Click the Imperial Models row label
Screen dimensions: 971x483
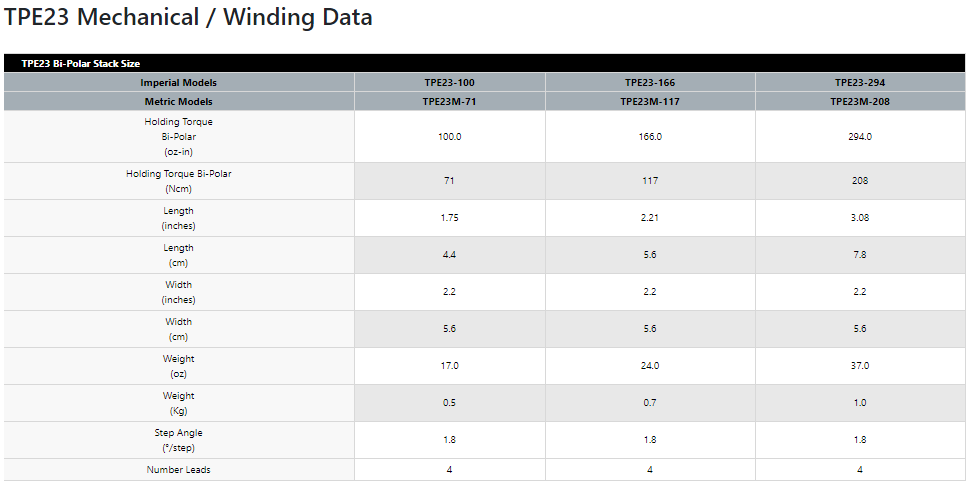point(179,83)
